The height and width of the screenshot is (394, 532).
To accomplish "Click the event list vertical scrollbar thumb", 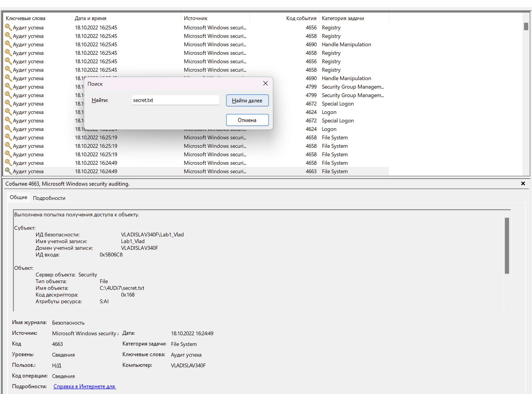I will pyautogui.click(x=526, y=26).
